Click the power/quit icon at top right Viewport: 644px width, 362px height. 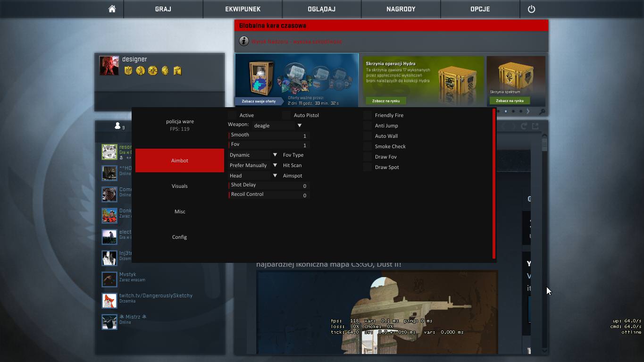click(x=531, y=8)
